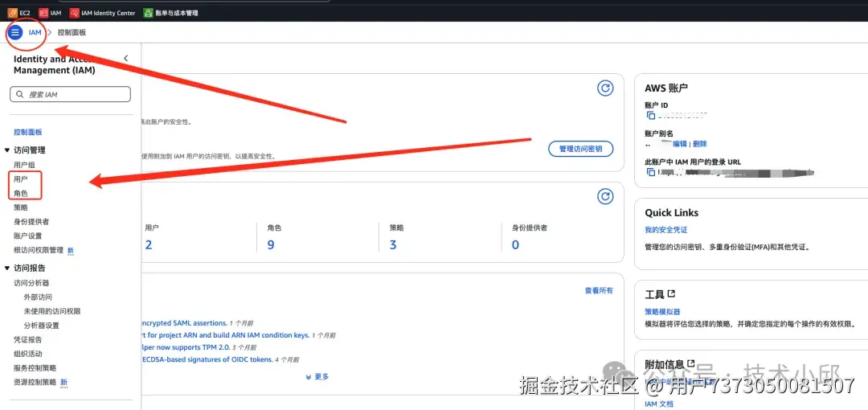This screenshot has height=410, width=868.
Task: Open 身份提供者 in sidebar
Action: pyautogui.click(x=31, y=222)
